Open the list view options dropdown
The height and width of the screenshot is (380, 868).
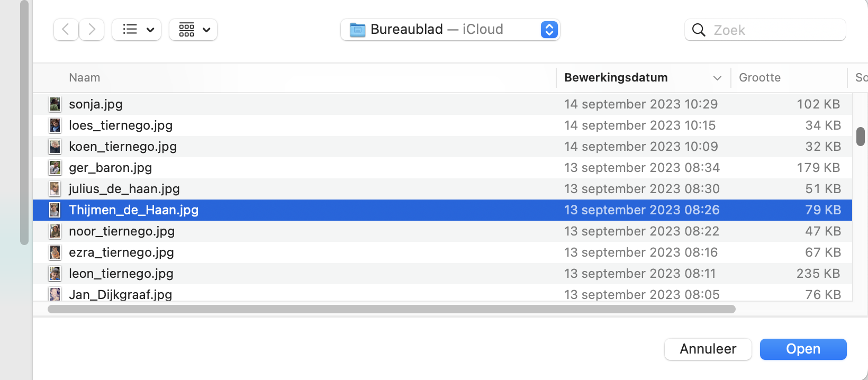137,30
